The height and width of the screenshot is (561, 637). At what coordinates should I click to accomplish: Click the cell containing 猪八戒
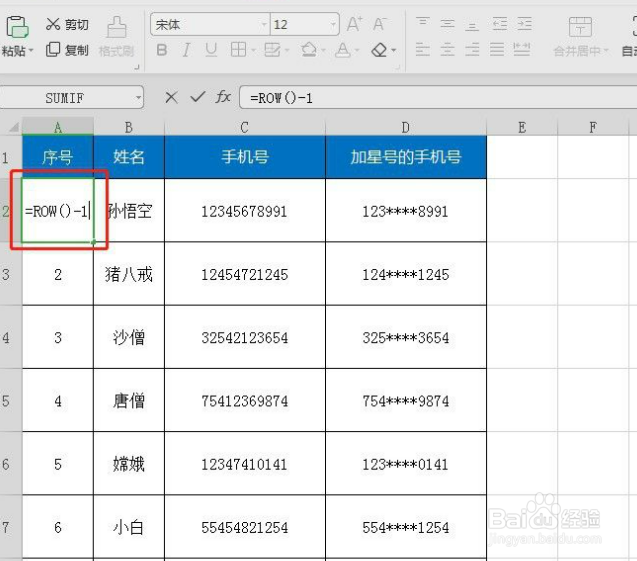point(129,274)
